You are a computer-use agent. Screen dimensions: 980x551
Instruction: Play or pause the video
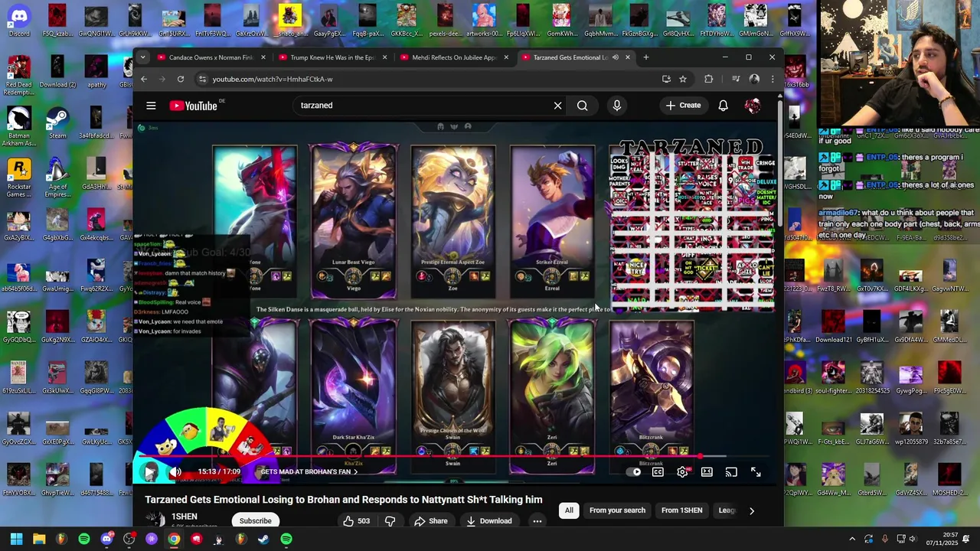tap(151, 472)
